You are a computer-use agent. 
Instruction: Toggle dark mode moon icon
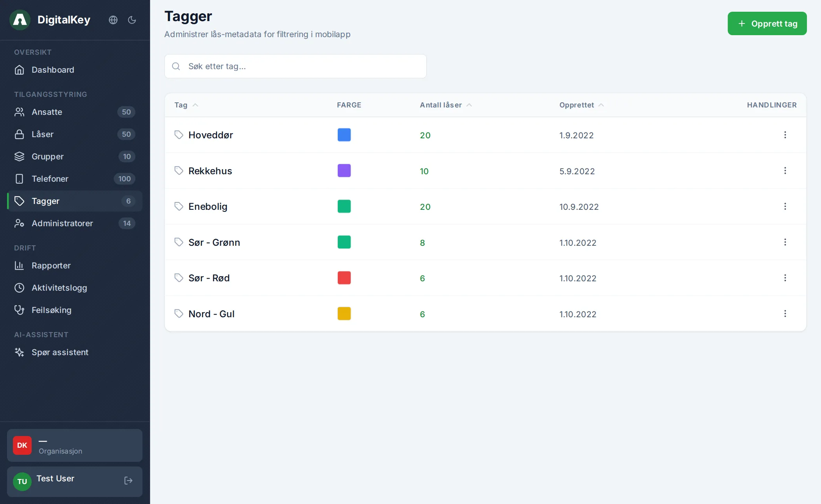click(x=132, y=20)
